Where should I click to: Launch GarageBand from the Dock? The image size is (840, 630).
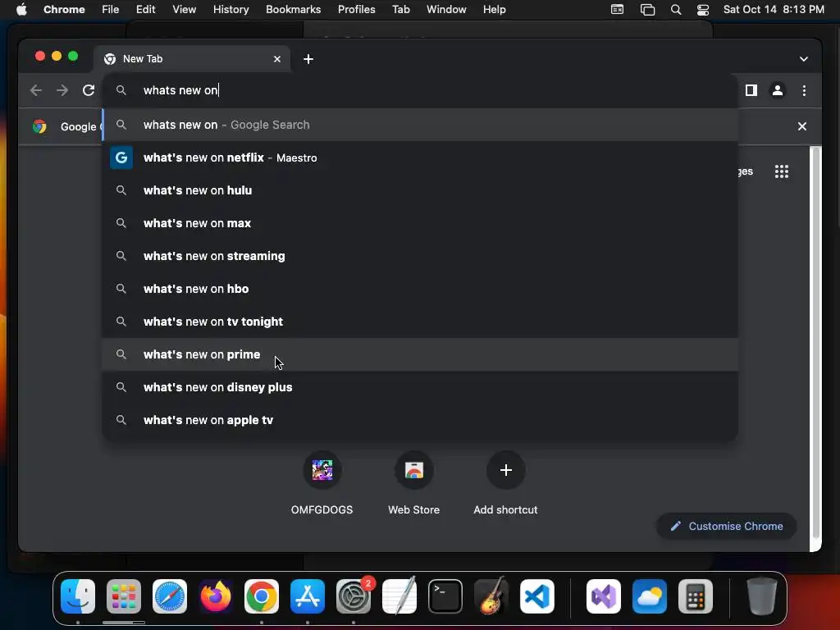pyautogui.click(x=491, y=596)
